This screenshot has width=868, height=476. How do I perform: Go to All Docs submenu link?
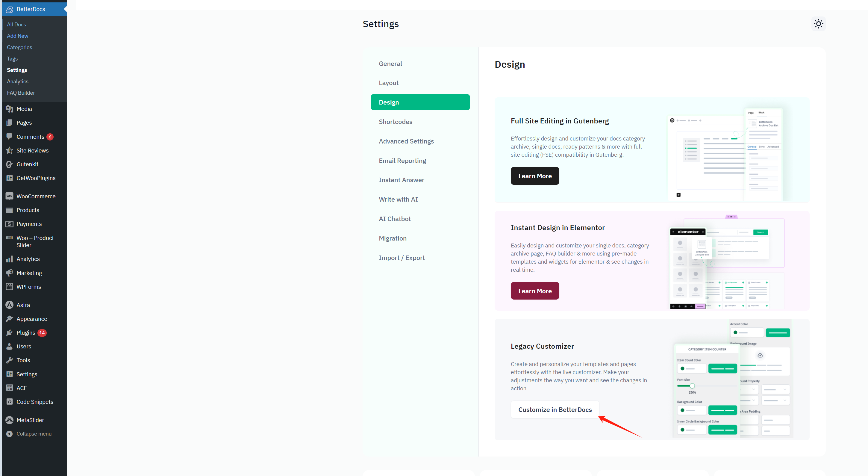(x=16, y=24)
